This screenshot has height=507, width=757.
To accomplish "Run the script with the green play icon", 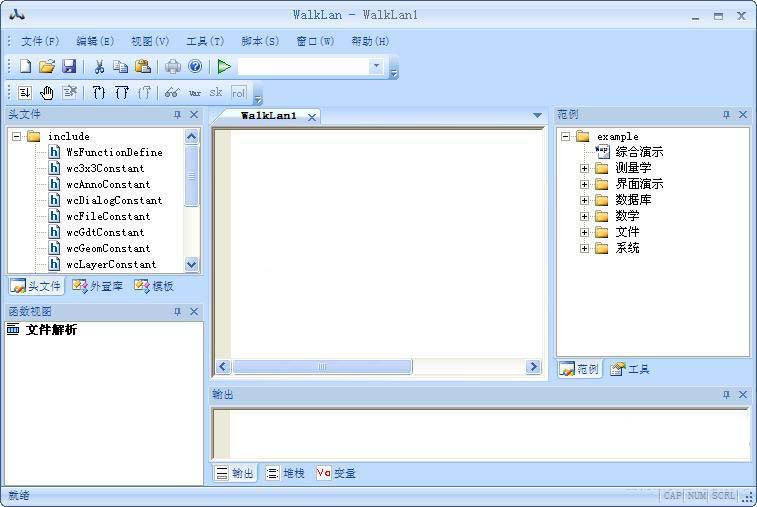I will [224, 66].
